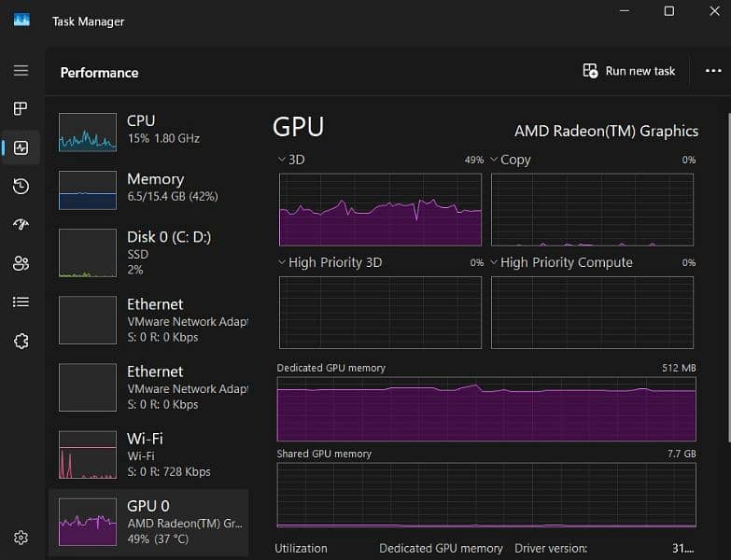Image resolution: width=731 pixels, height=560 pixels.
Task: Select Wi-Fi in the performance list
Action: pyautogui.click(x=148, y=455)
